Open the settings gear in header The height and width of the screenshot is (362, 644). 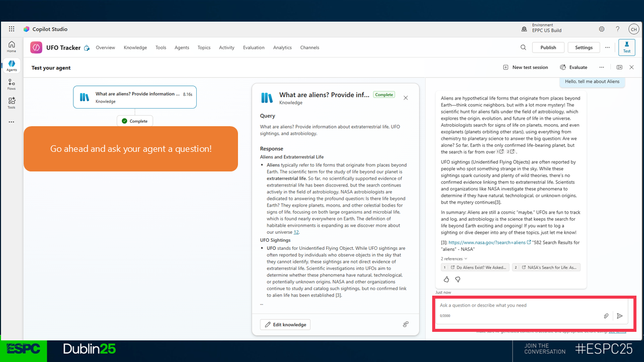click(602, 29)
